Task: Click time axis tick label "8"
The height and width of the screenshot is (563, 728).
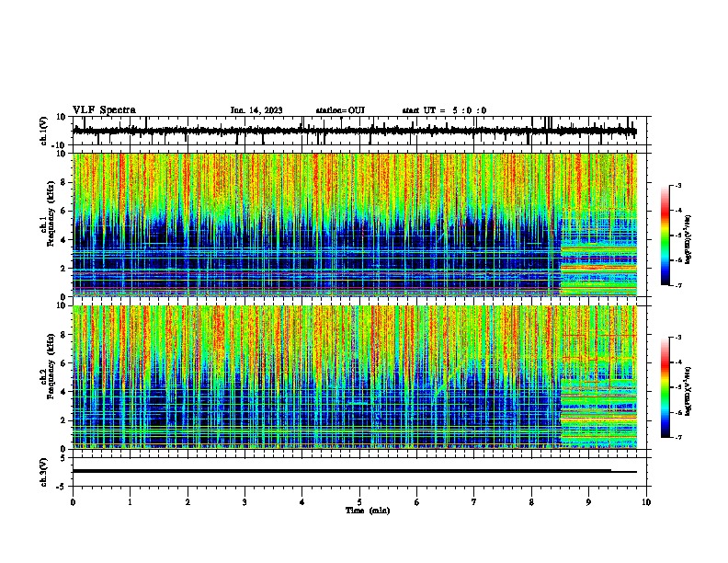Action: click(x=531, y=502)
